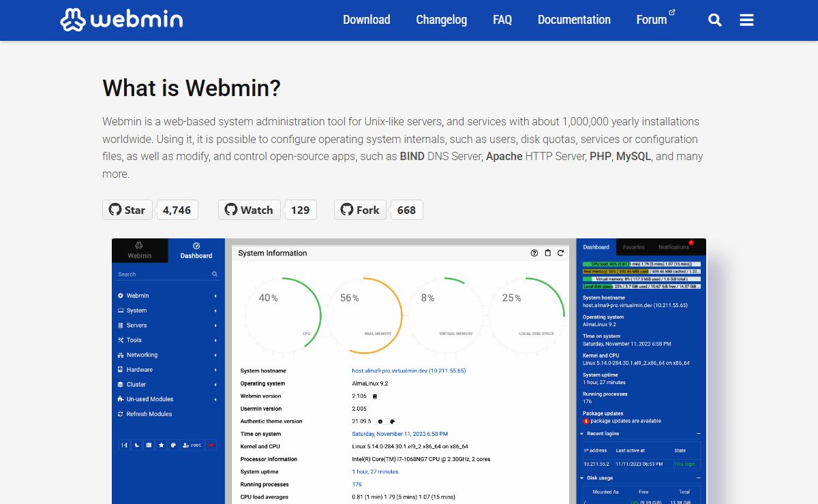Viewport: 818px width, 504px height.
Task: Click the info icon beside theme version 21.09.5
Action: pos(380,422)
